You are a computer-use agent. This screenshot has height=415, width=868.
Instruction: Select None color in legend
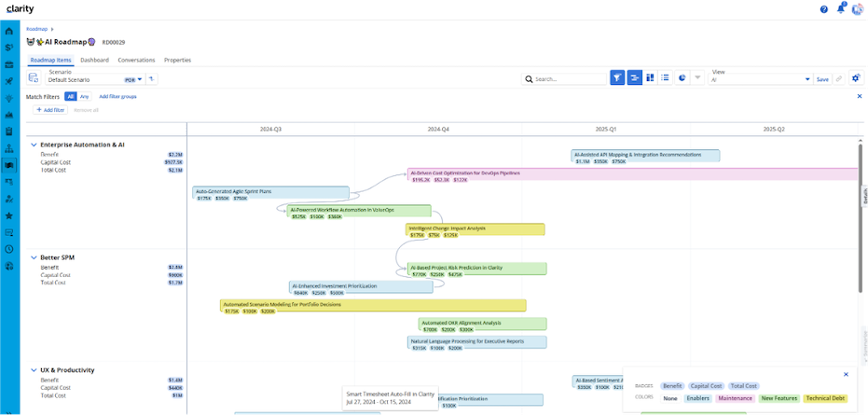coord(670,398)
